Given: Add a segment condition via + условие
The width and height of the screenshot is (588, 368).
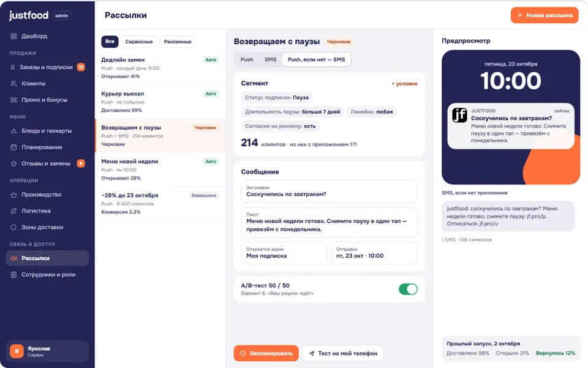Looking at the screenshot, I should click(404, 83).
